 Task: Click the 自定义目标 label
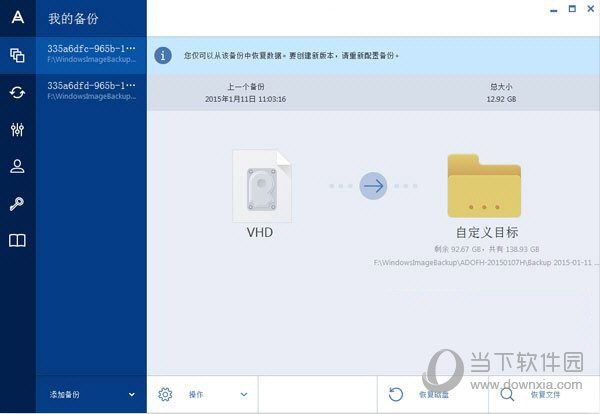coord(487,232)
